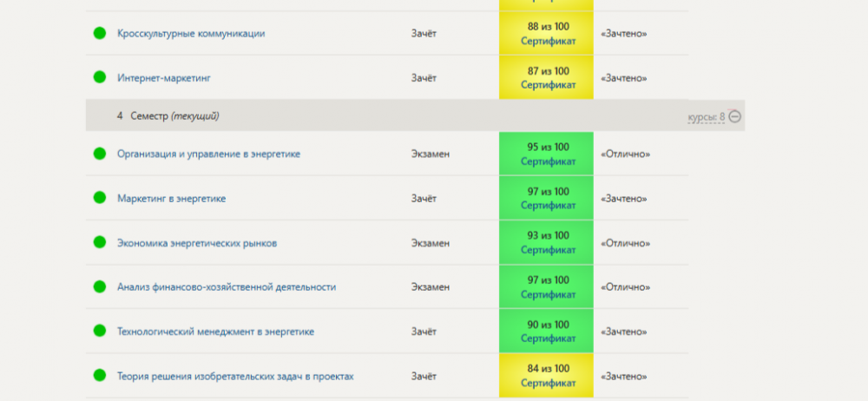Viewport: 868px width, 401px height.
Task: Click 'Зачёт' type for Технологический менеджмент
Action: [424, 332]
